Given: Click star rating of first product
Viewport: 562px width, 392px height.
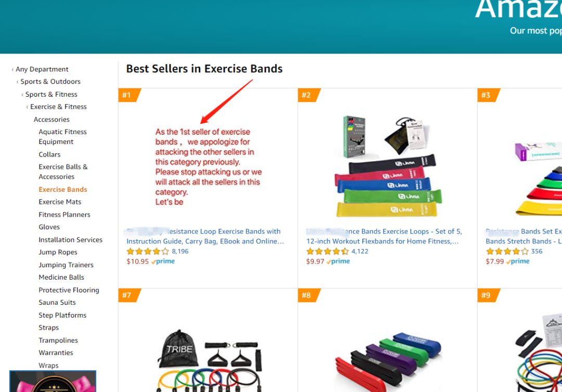Looking at the screenshot, I should click(x=147, y=251).
